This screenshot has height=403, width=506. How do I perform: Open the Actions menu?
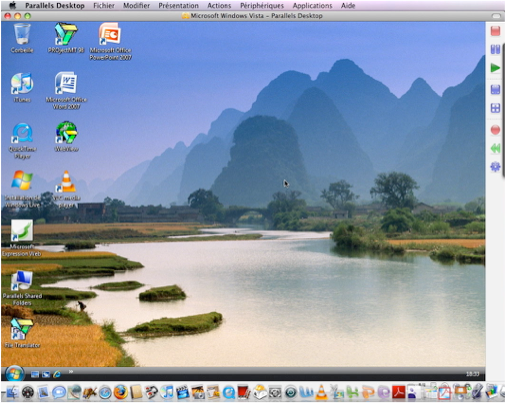click(x=219, y=6)
